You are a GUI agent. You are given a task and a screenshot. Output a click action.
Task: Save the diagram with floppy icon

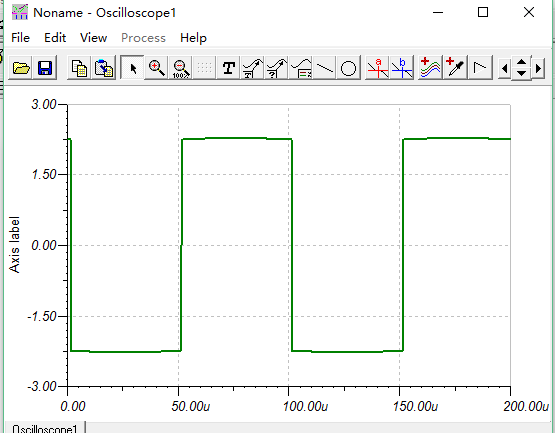45,67
